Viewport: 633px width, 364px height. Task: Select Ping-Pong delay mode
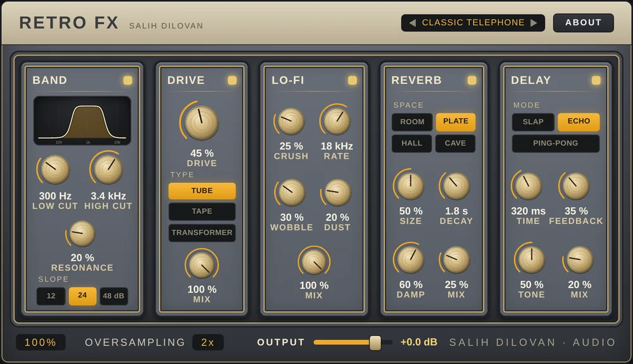(x=556, y=143)
